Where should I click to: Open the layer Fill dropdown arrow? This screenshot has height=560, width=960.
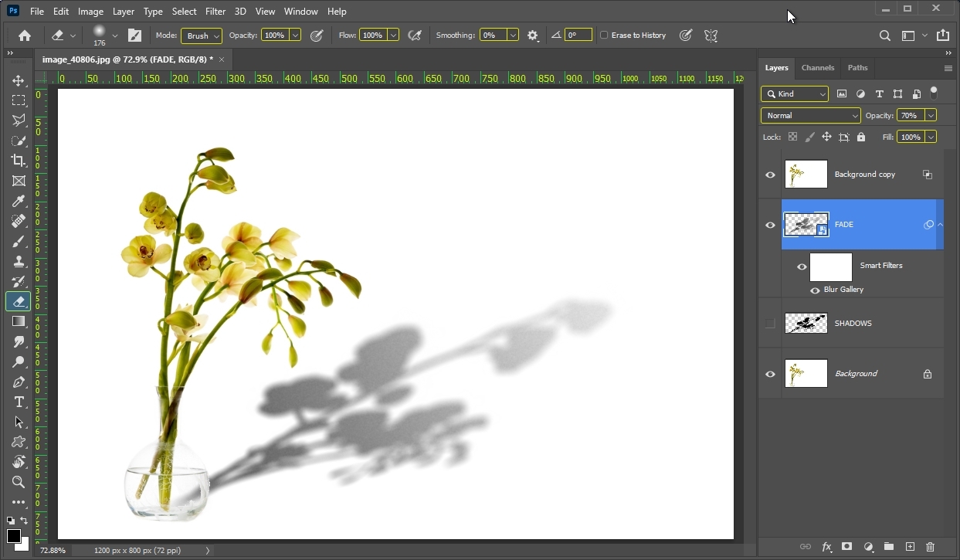click(931, 137)
